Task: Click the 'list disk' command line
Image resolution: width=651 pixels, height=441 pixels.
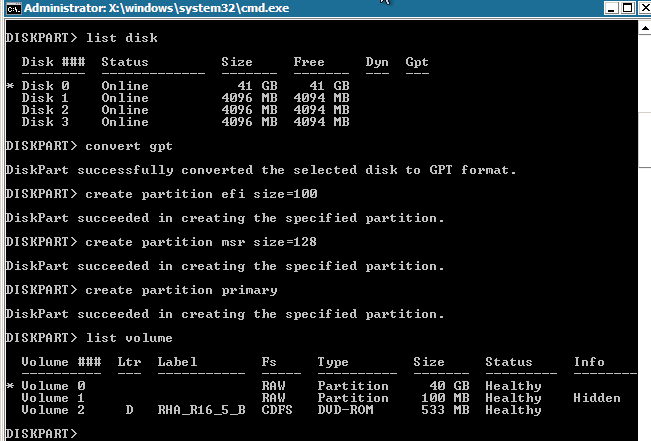Action: pyautogui.click(x=81, y=38)
